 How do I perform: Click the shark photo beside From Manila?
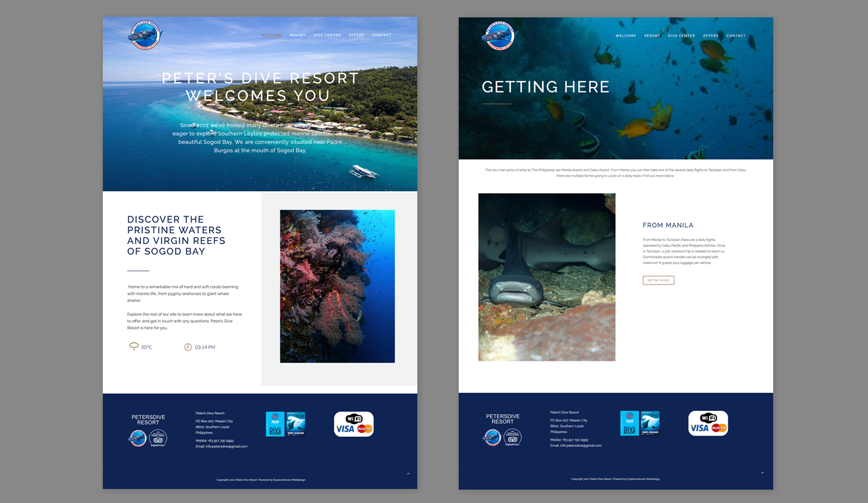point(547,277)
